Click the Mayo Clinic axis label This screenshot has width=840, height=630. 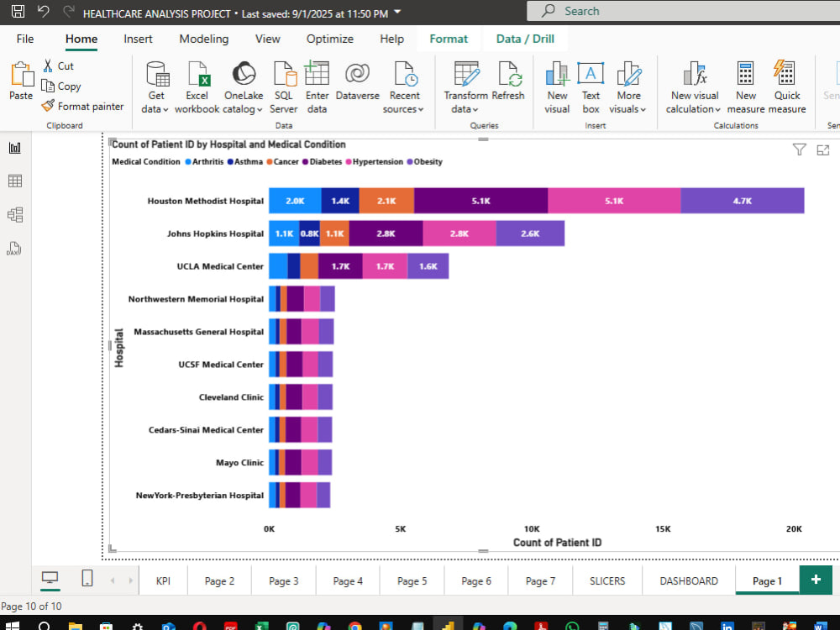(x=239, y=462)
